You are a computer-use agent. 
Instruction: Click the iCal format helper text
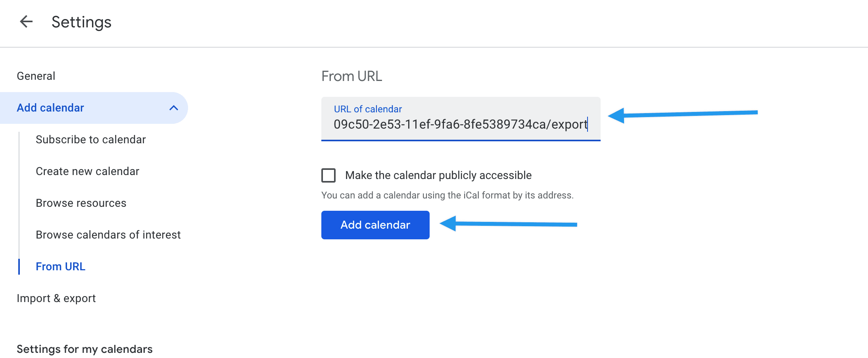click(447, 195)
